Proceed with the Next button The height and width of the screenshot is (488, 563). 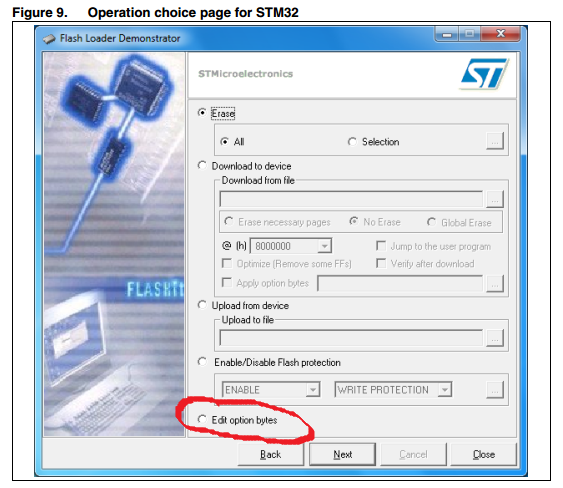(343, 454)
